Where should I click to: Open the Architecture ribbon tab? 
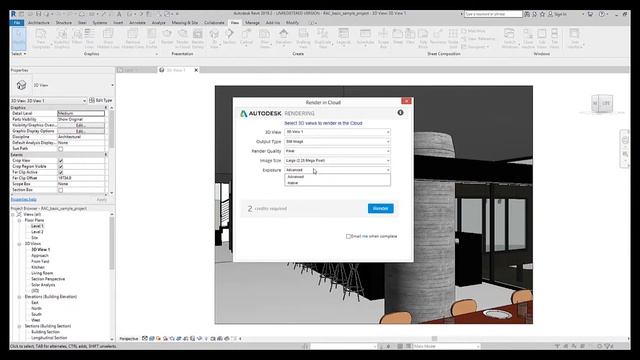pos(39,23)
